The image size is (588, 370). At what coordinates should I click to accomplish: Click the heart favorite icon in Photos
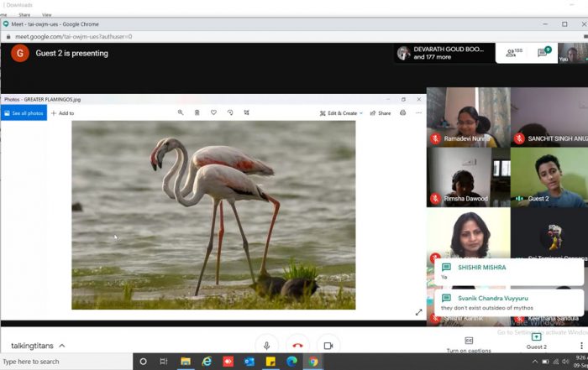tap(213, 112)
